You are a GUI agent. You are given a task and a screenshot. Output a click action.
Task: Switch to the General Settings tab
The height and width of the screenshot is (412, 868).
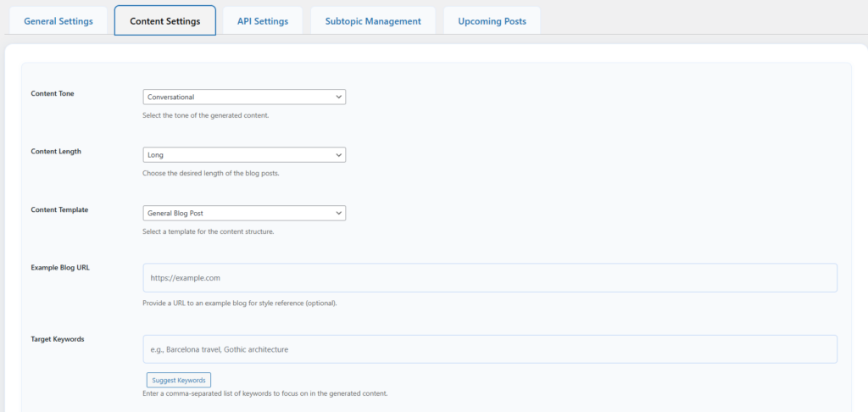click(x=58, y=21)
